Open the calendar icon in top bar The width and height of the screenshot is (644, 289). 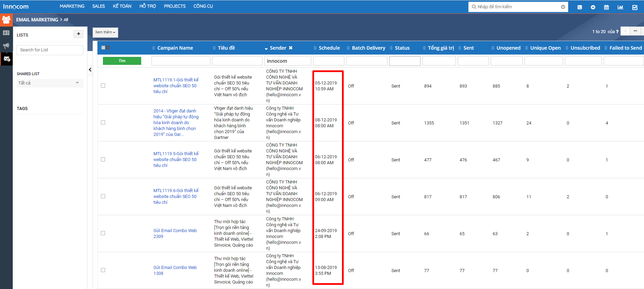point(606,7)
